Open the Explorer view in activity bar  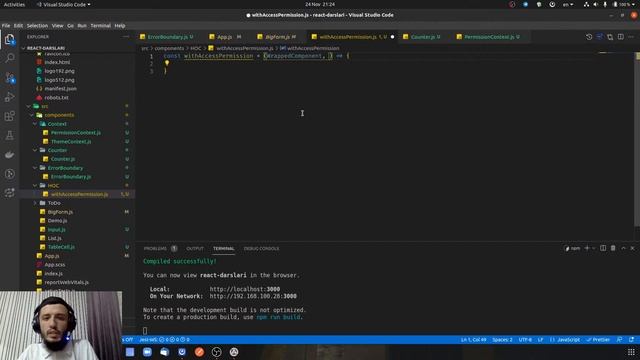pyautogui.click(x=9, y=40)
